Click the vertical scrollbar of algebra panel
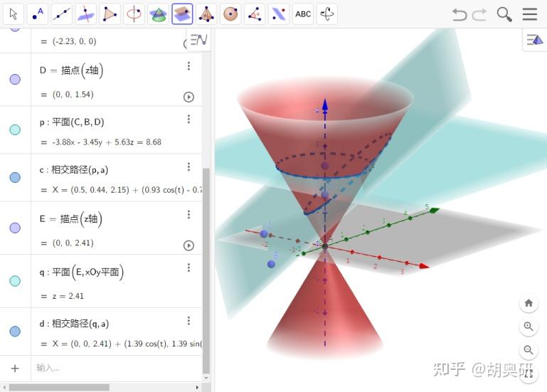This screenshot has height=392, width=547. 206,270
